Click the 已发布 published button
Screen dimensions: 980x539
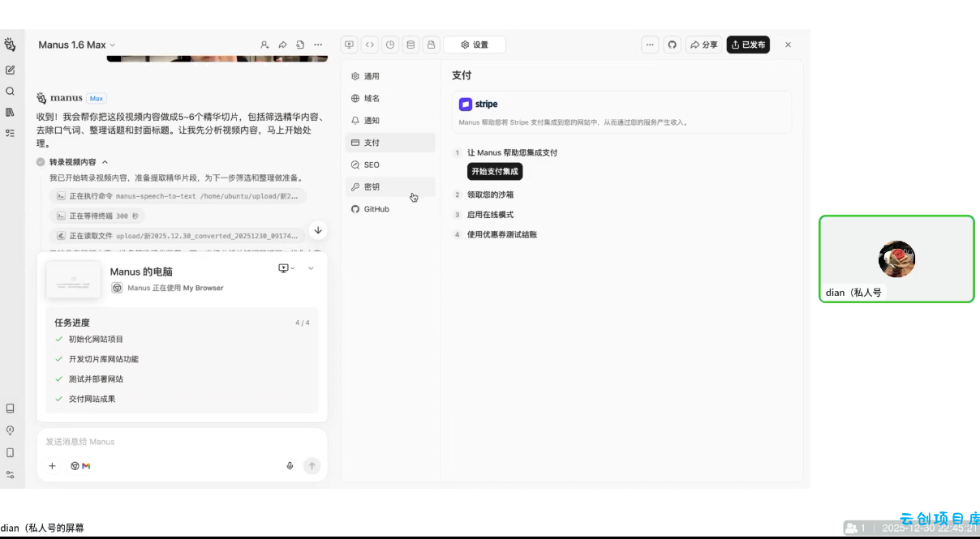click(x=748, y=45)
